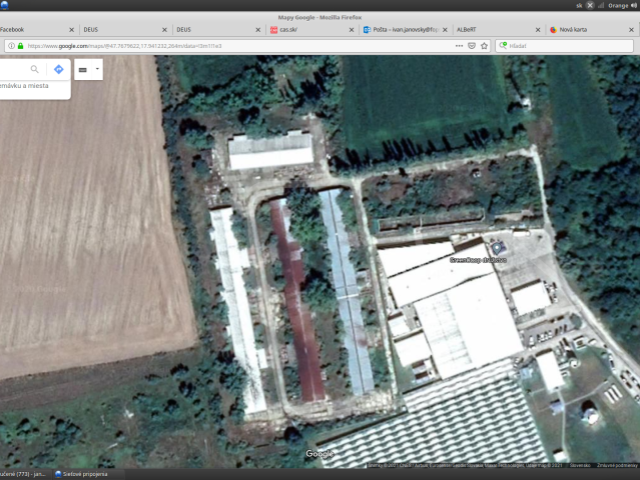Click the Zmluvné podmienky link

pyautogui.click(x=617, y=465)
